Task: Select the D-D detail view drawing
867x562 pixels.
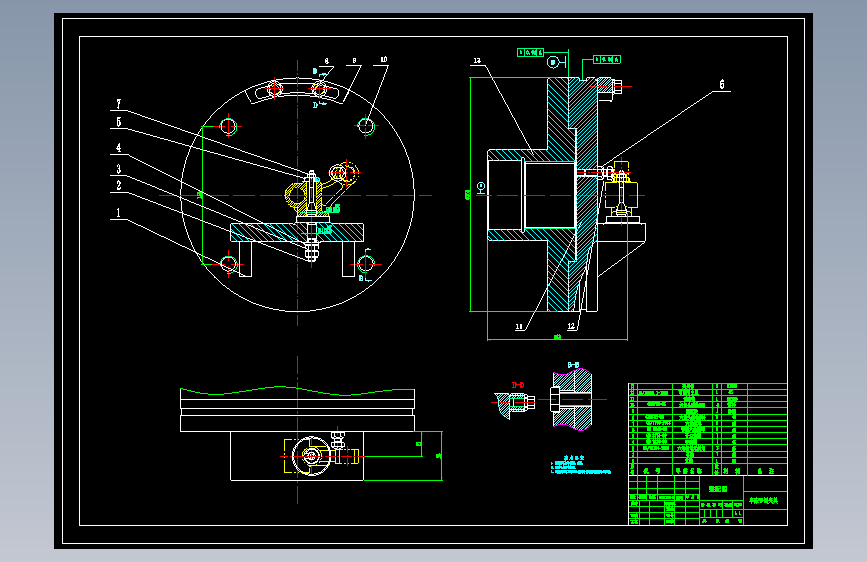Action: pyautogui.click(x=514, y=404)
